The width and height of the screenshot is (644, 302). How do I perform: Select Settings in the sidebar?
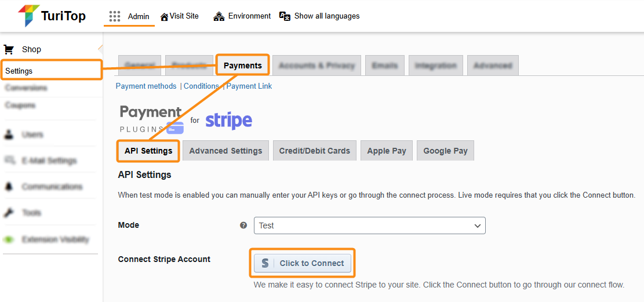tap(19, 71)
